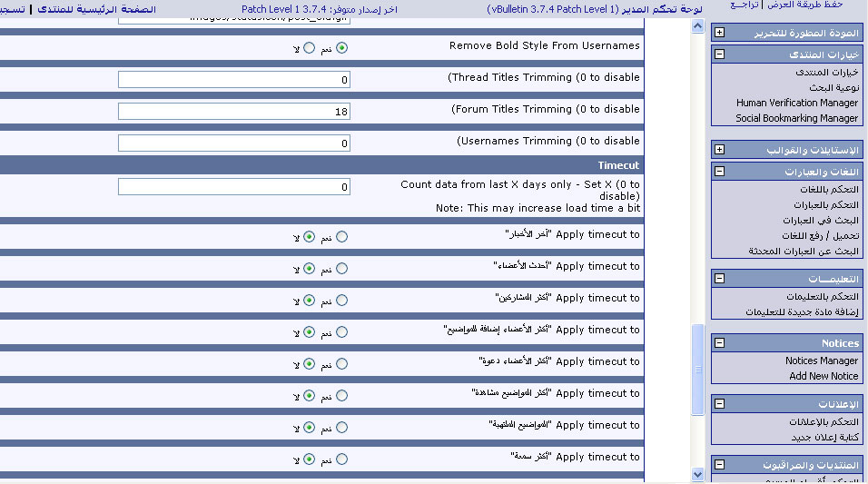
Task: Open Notices Manager link
Action: click(821, 361)
